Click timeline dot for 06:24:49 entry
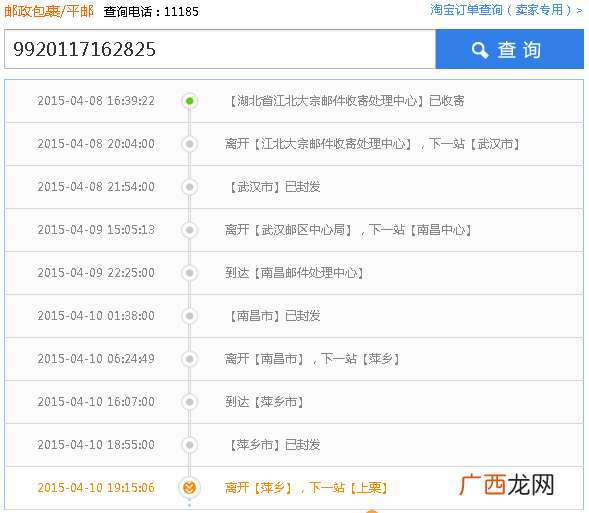The height and width of the screenshot is (513, 589). (x=190, y=359)
